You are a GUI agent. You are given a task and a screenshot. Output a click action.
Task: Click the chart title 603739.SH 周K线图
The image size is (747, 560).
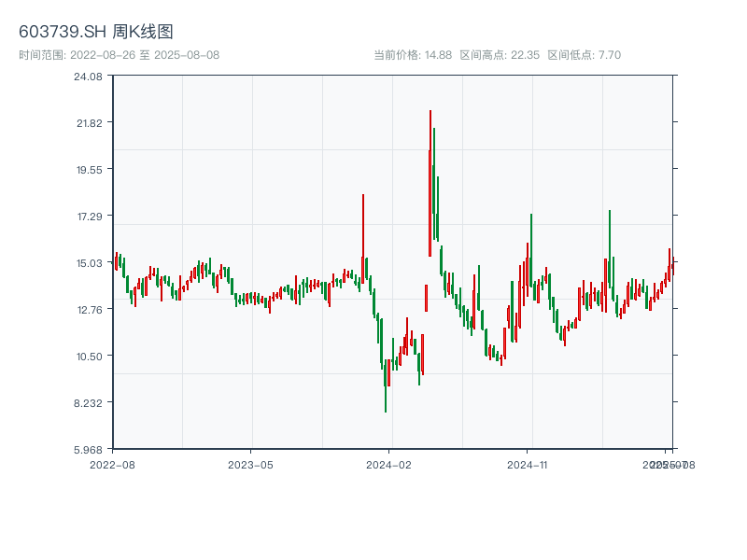click(x=96, y=32)
